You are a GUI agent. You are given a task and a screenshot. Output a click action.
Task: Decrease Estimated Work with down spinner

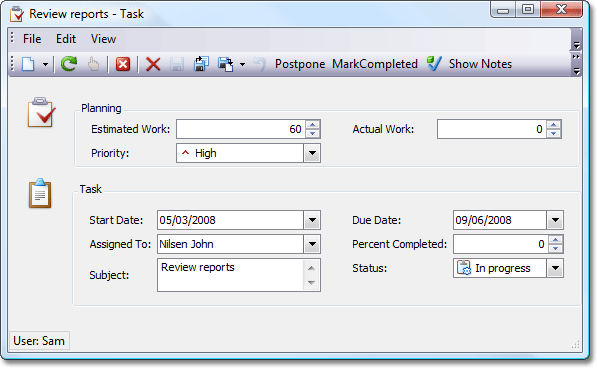click(x=313, y=134)
